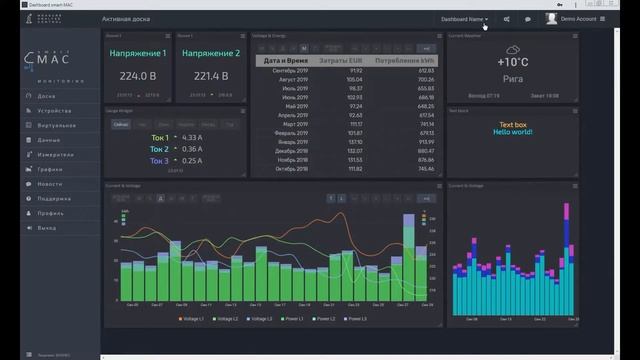
Task: Sort by the Потребление kWh column header
Action: 404,61
